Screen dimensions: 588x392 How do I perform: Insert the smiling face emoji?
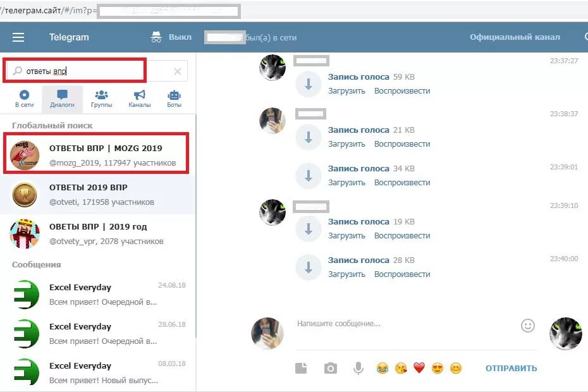tap(456, 369)
